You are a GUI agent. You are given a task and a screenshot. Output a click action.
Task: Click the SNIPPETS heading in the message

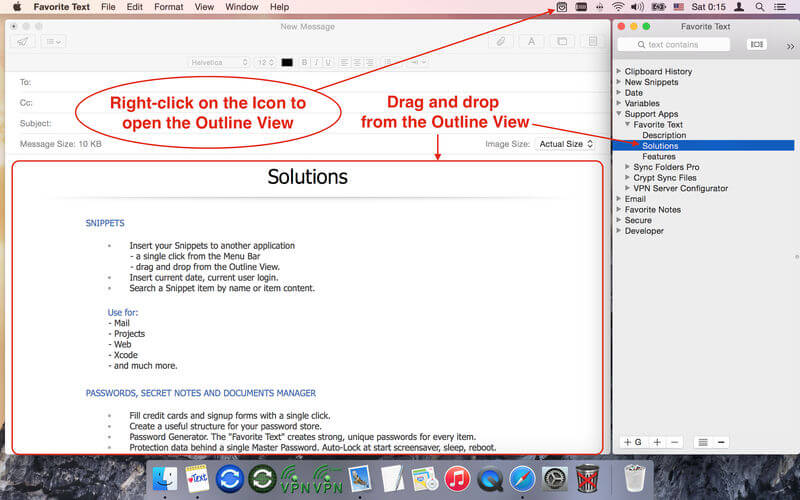coord(105,223)
